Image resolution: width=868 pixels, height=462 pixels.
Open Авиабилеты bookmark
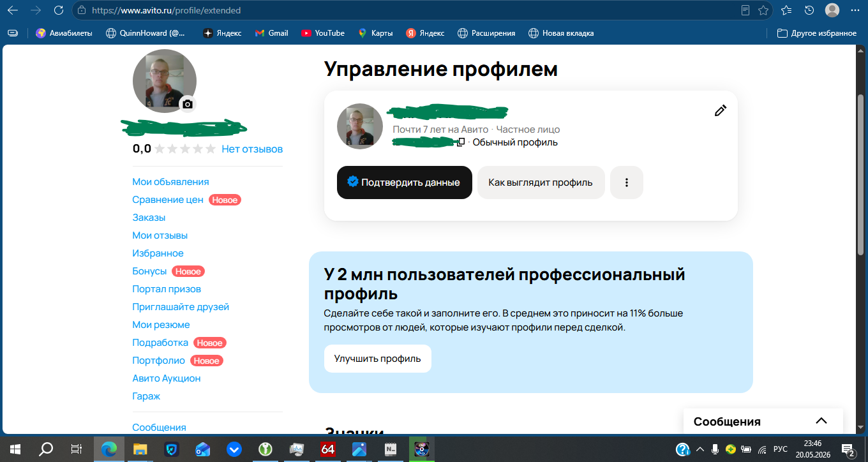tap(64, 33)
